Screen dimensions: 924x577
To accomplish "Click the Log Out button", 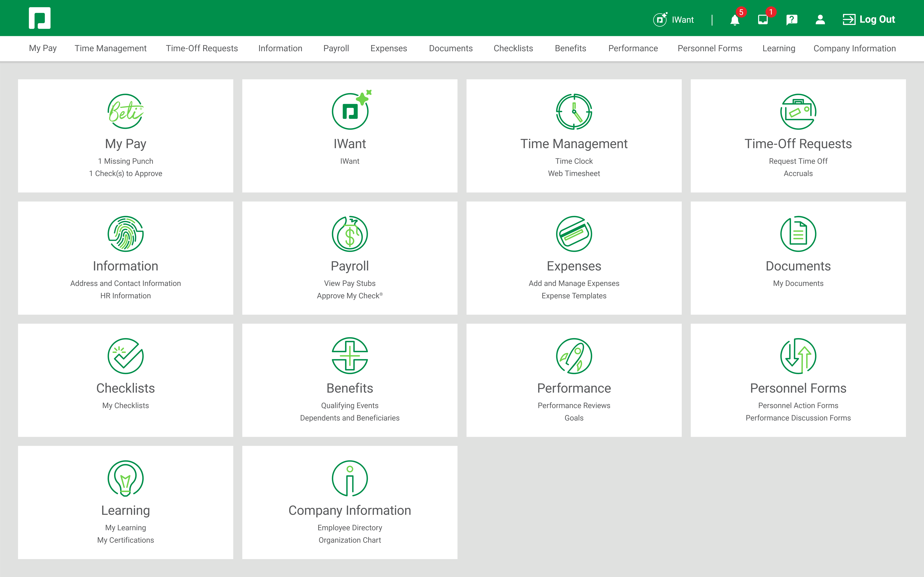I will coord(869,19).
